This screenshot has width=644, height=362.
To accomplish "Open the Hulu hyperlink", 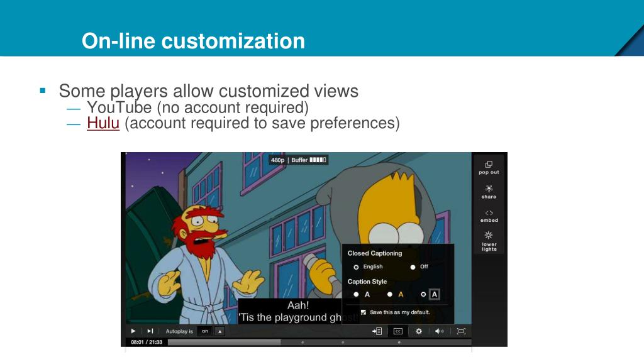I will [x=103, y=123].
